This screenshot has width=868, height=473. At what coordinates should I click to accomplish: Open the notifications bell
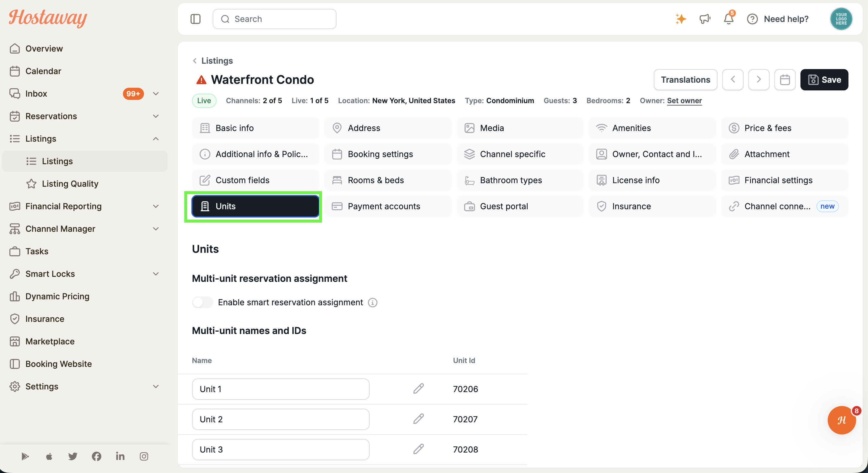point(728,19)
